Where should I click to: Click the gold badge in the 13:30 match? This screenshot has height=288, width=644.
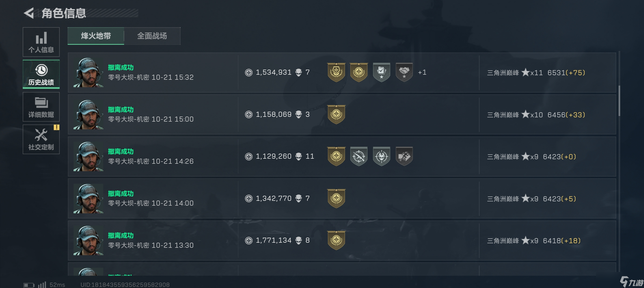coord(336,240)
